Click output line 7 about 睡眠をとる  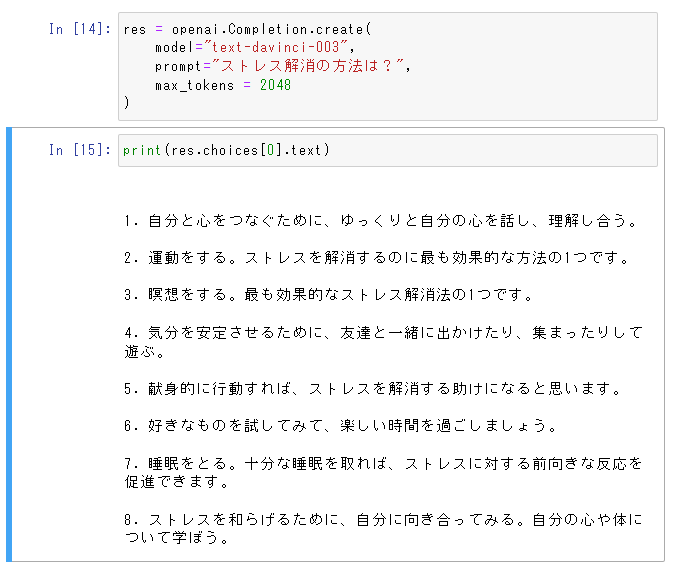[383, 473]
